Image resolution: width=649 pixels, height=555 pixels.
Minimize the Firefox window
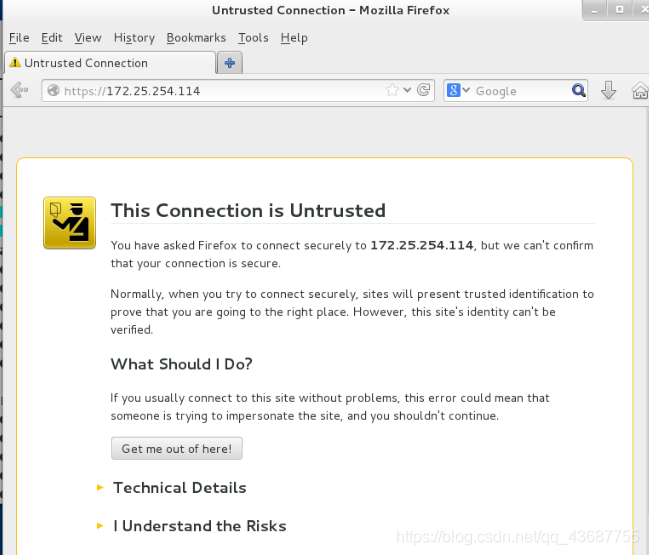tap(594, 10)
